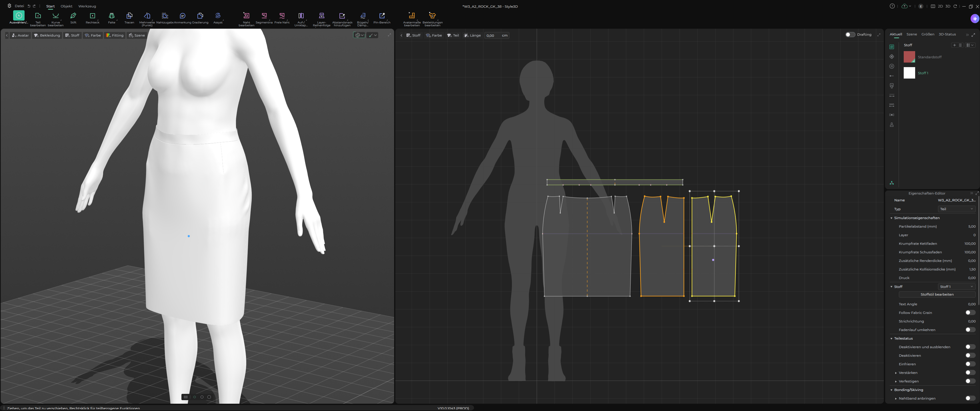This screenshot has width=980, height=411.
Task: Toggle Deaktivieren und ausblenden
Action: pyautogui.click(x=970, y=347)
